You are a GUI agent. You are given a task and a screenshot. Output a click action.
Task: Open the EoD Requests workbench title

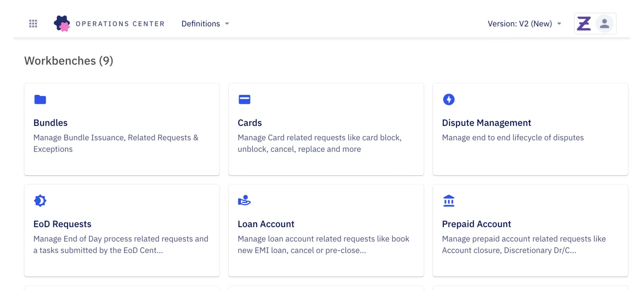pyautogui.click(x=62, y=224)
